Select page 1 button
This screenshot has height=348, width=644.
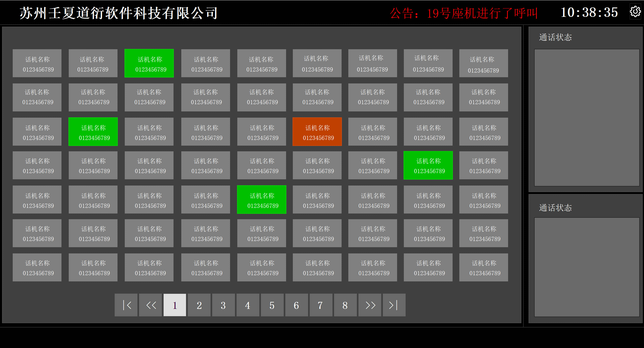click(x=175, y=305)
